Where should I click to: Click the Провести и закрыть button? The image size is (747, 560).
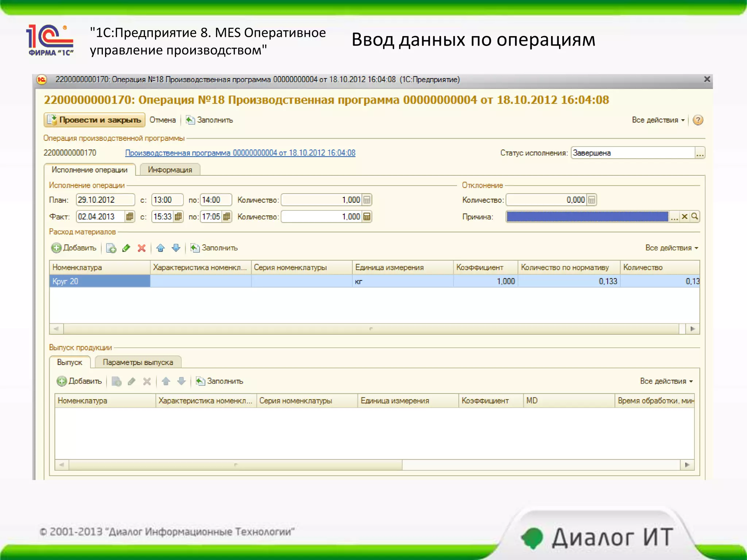pyautogui.click(x=94, y=120)
